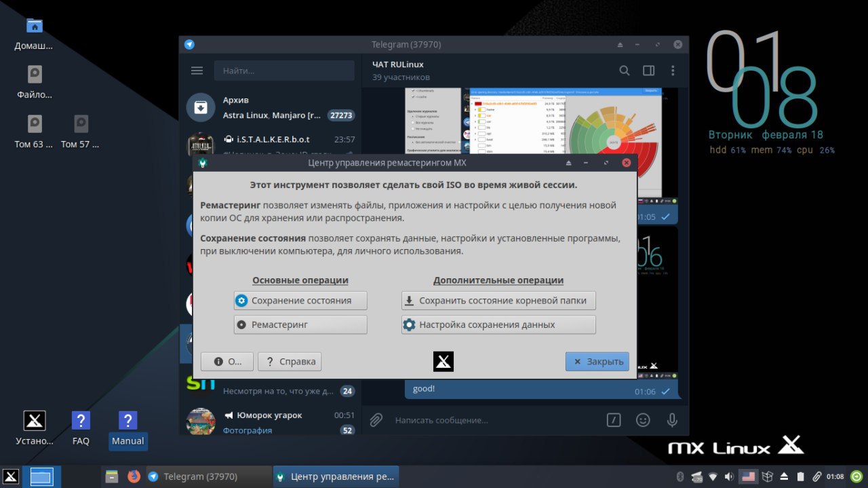Open bot commands slash icon in Telegram
The image size is (868, 488).
click(x=613, y=420)
